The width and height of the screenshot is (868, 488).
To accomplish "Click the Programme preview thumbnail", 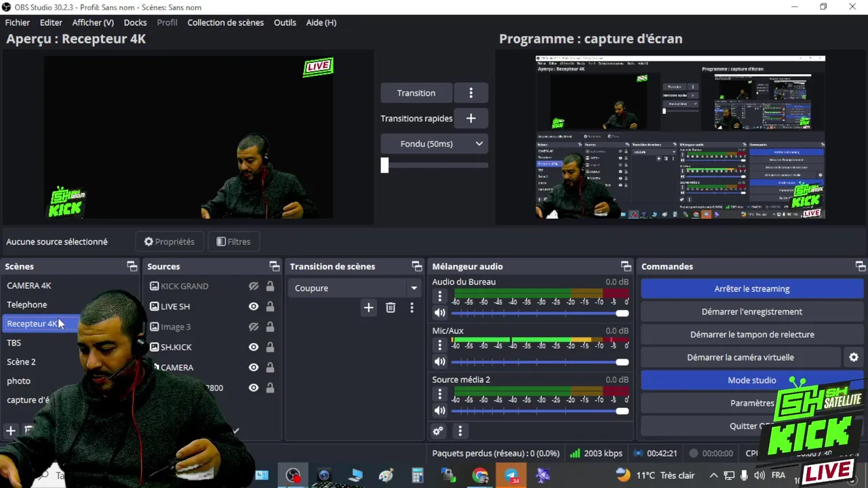I will click(680, 138).
